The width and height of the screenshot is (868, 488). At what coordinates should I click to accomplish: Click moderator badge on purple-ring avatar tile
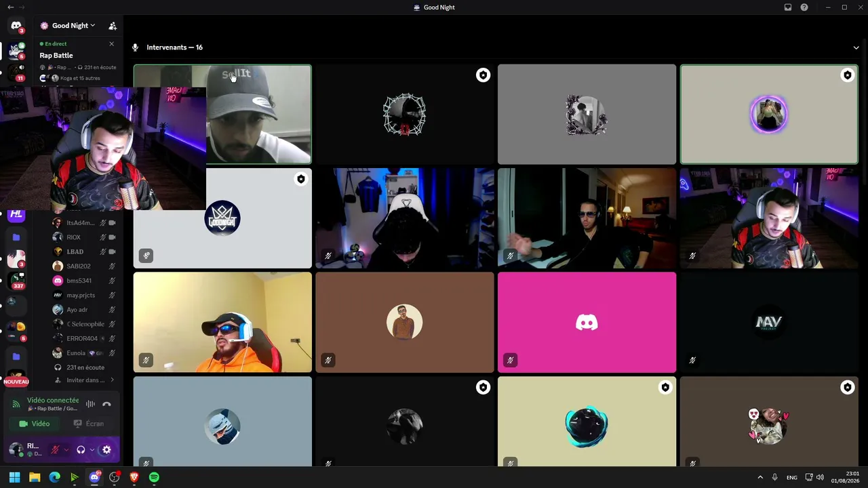click(847, 75)
